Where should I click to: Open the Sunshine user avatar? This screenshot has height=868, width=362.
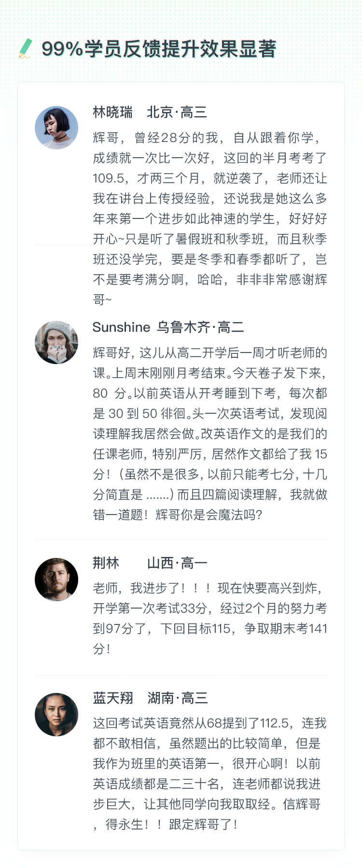[x=56, y=342]
